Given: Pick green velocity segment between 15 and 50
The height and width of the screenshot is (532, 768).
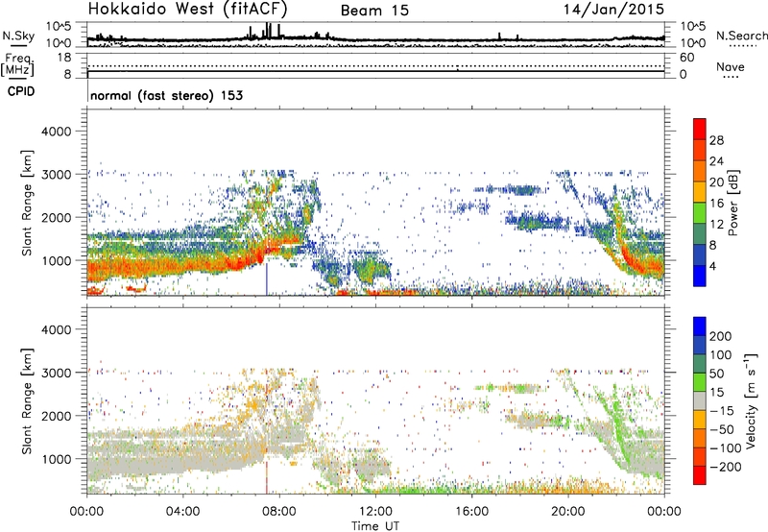Looking at the screenshot, I should [700, 382].
